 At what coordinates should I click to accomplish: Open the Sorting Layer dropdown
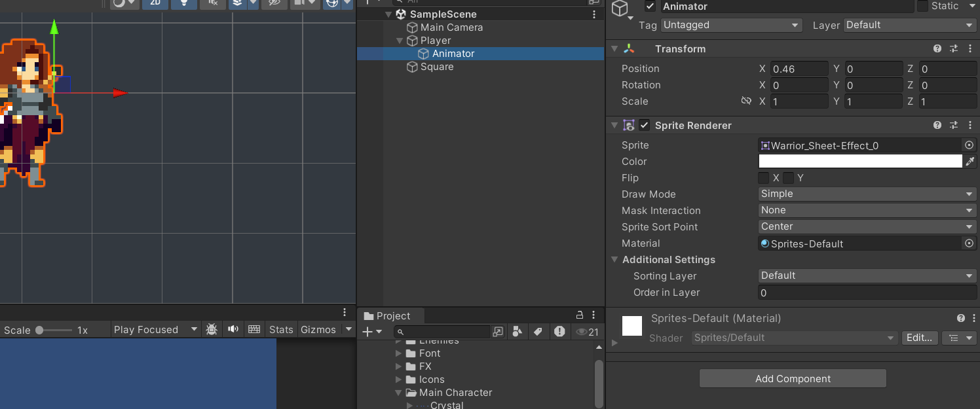(x=866, y=276)
